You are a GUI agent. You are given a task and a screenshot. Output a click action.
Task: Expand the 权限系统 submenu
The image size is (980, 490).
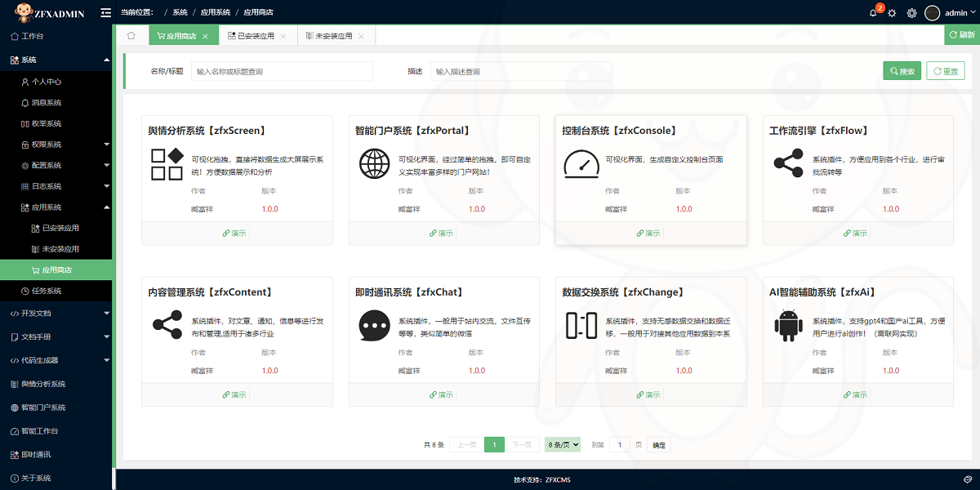tap(56, 145)
